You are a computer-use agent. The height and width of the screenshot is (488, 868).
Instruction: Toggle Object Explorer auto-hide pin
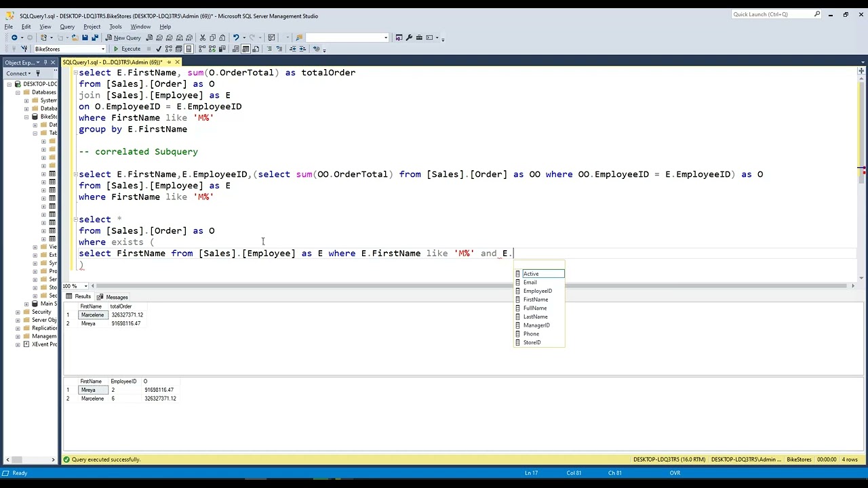[45, 62]
